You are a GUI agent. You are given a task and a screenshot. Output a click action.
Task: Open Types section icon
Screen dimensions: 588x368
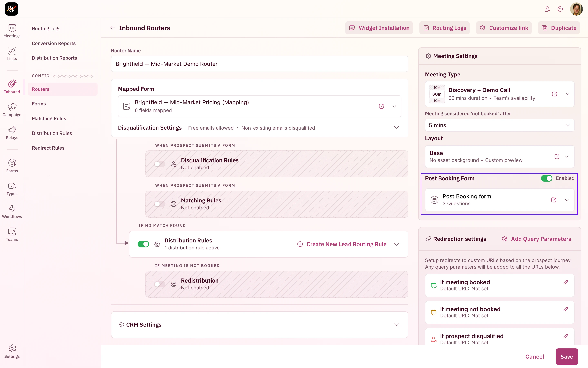coord(12,189)
